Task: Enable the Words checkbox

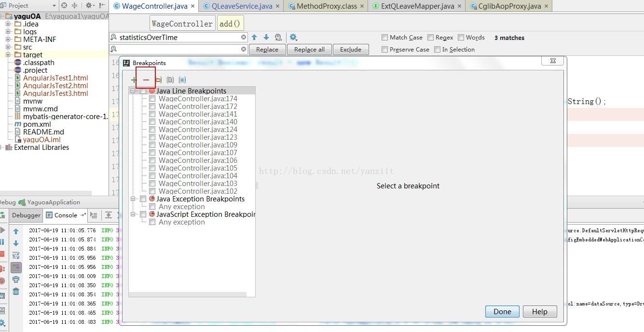Action: coord(461,38)
